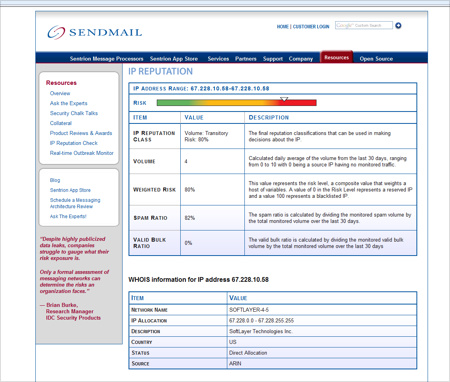Open Sentrion App Store nav item
Viewport: 450px width, 382px height.
click(174, 59)
